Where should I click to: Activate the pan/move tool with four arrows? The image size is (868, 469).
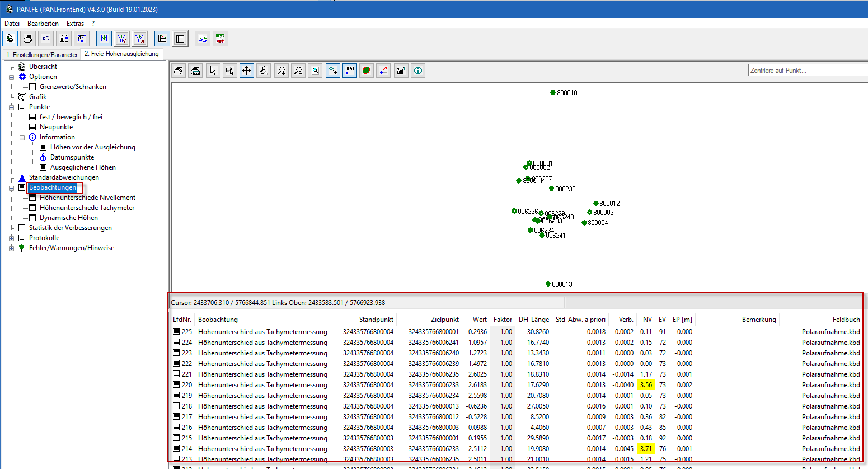(246, 71)
